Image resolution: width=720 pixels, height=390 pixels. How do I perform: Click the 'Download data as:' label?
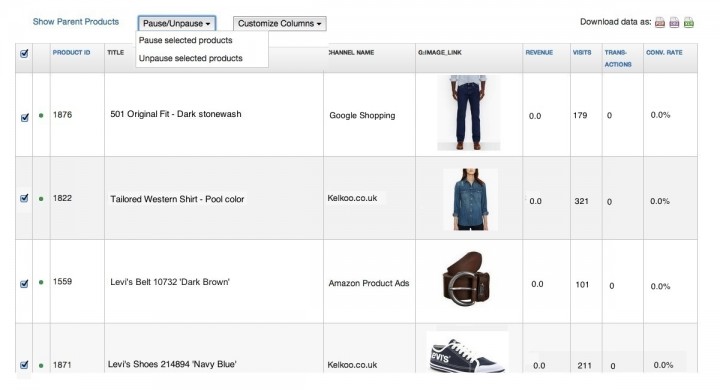(616, 22)
